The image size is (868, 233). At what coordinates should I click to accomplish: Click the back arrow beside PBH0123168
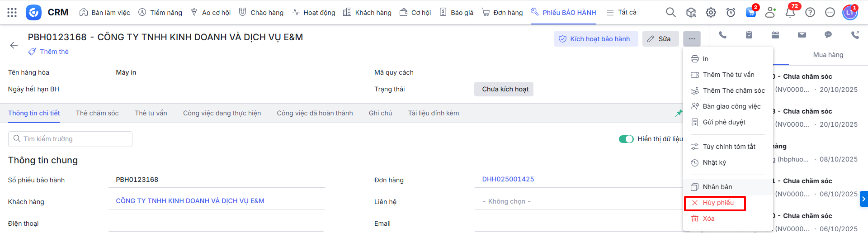point(14,45)
